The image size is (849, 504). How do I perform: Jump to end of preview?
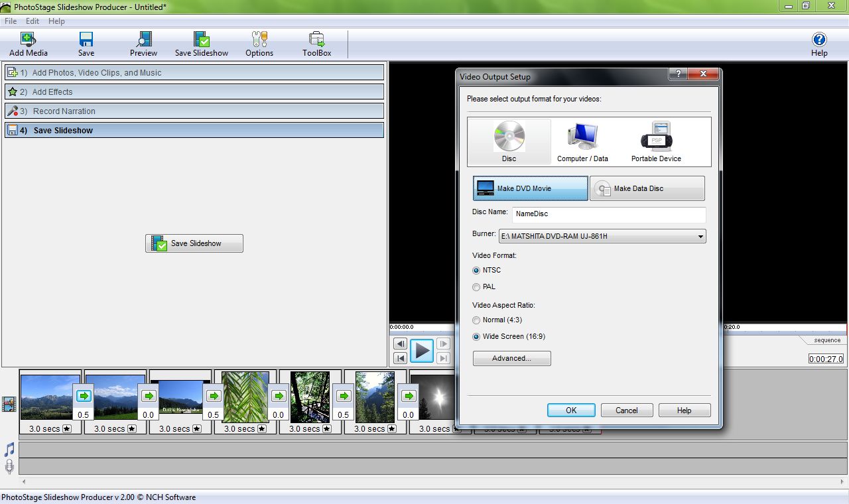(443, 358)
